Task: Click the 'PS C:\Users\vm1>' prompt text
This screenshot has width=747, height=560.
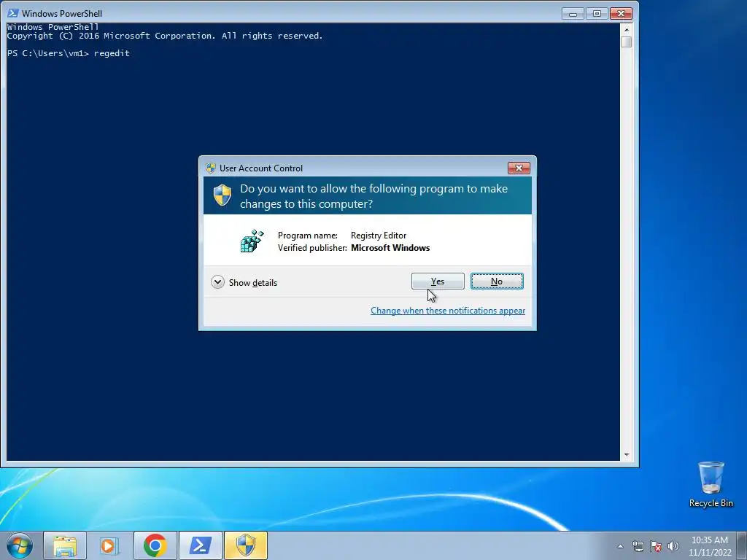Action: click(x=48, y=53)
